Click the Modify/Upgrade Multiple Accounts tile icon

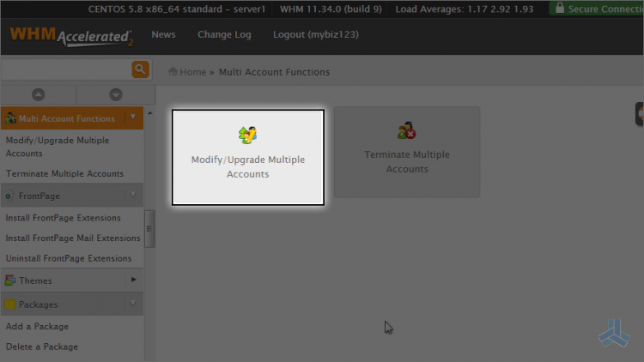(x=247, y=135)
